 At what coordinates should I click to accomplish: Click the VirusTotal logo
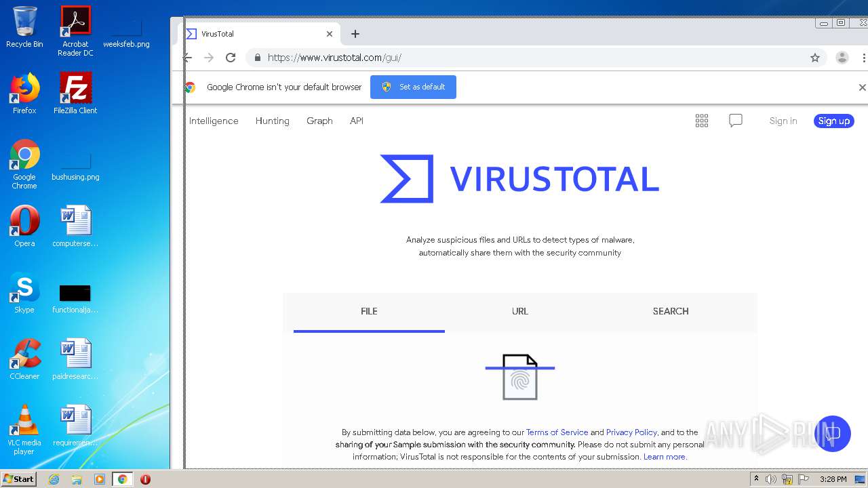[519, 179]
